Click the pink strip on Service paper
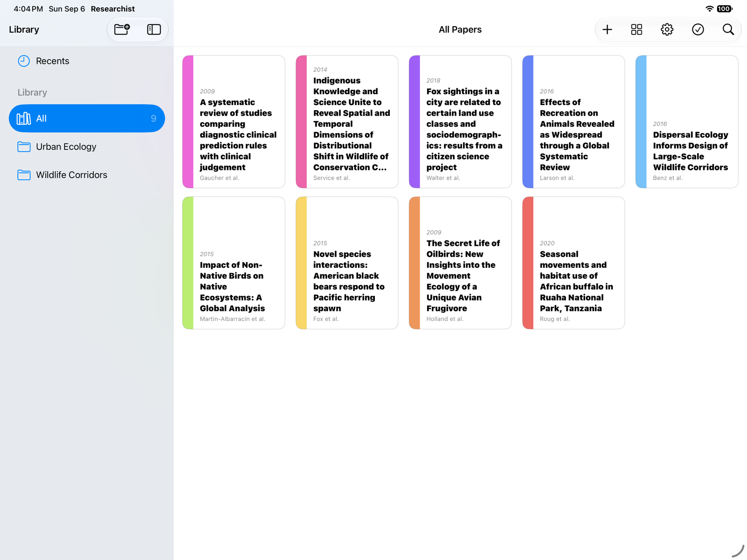 301,122
